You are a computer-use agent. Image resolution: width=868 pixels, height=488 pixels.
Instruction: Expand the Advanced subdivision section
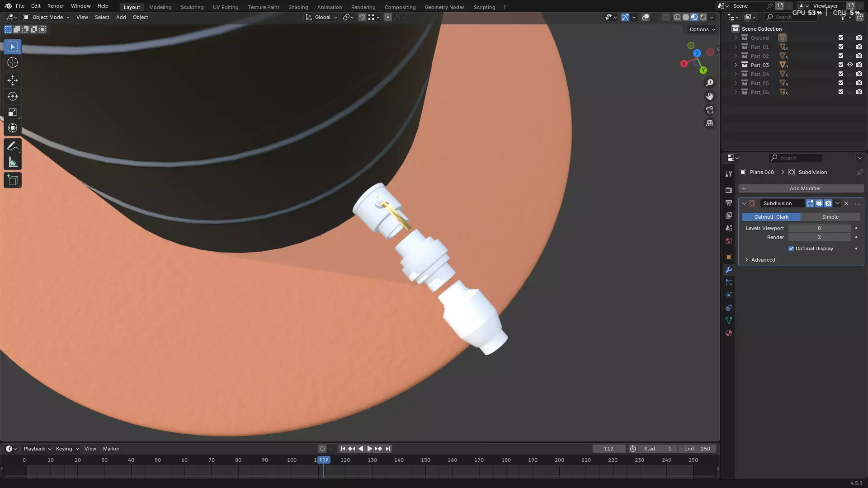763,260
